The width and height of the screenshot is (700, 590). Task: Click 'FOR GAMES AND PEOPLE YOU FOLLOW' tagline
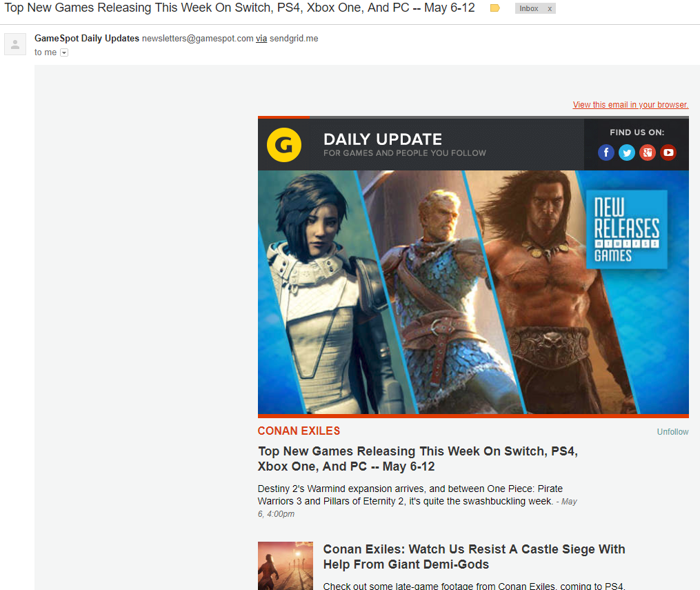coord(404,153)
